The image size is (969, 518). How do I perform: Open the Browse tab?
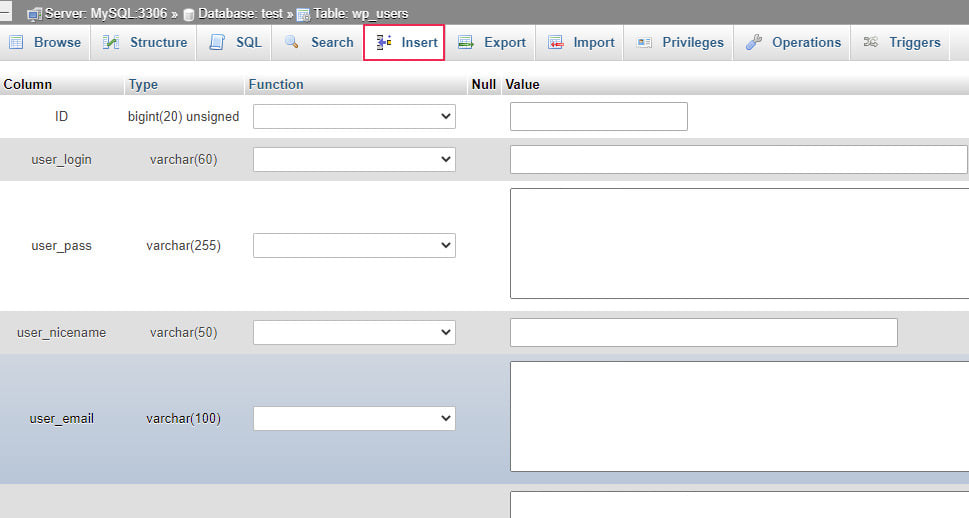[45, 42]
